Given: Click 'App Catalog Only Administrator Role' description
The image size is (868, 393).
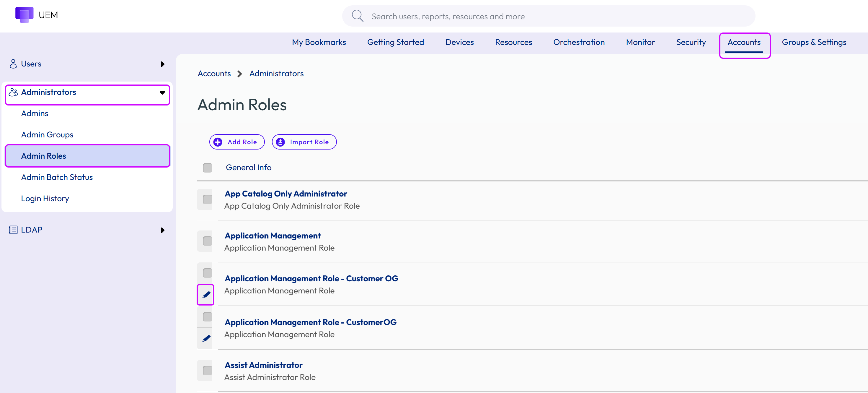Looking at the screenshot, I should coord(292,206).
